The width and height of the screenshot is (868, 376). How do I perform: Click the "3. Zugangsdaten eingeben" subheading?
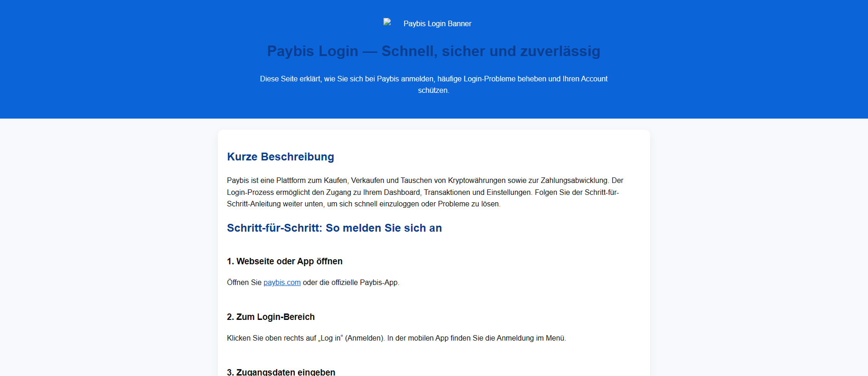(x=281, y=371)
